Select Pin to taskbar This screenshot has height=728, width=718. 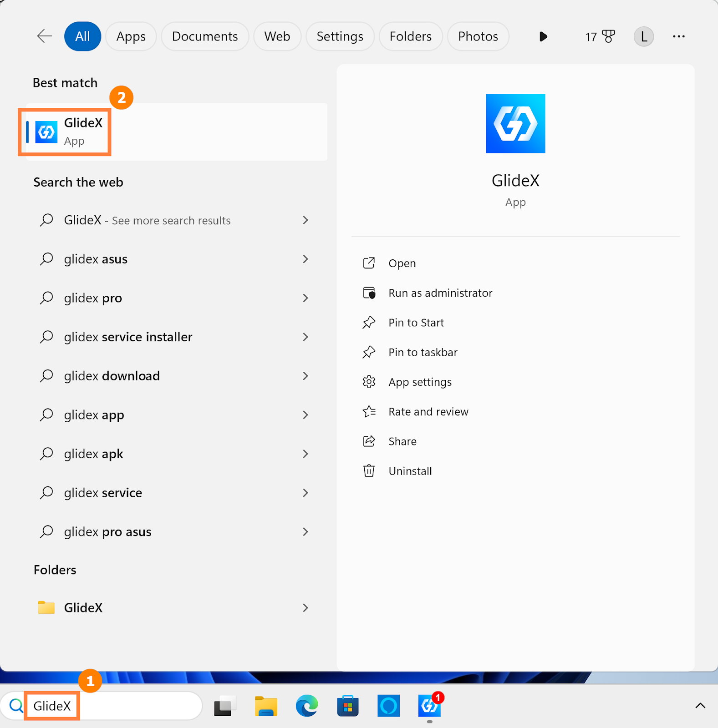423,352
